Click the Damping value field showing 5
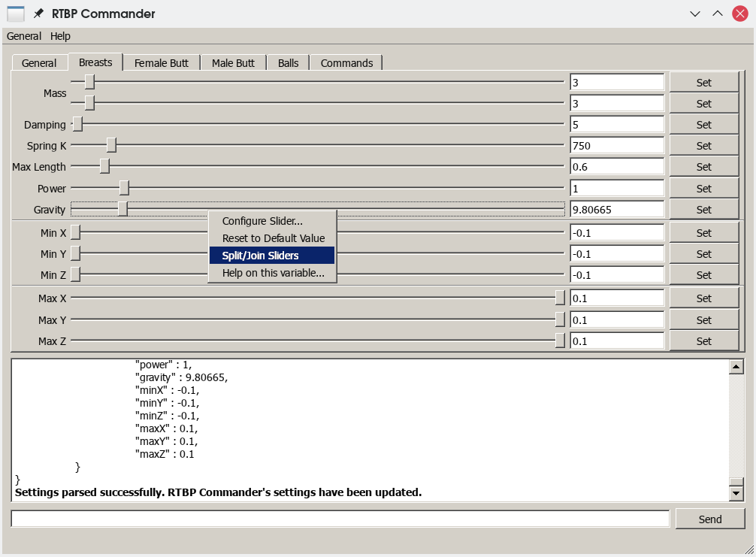This screenshot has width=756, height=557. pyautogui.click(x=617, y=125)
